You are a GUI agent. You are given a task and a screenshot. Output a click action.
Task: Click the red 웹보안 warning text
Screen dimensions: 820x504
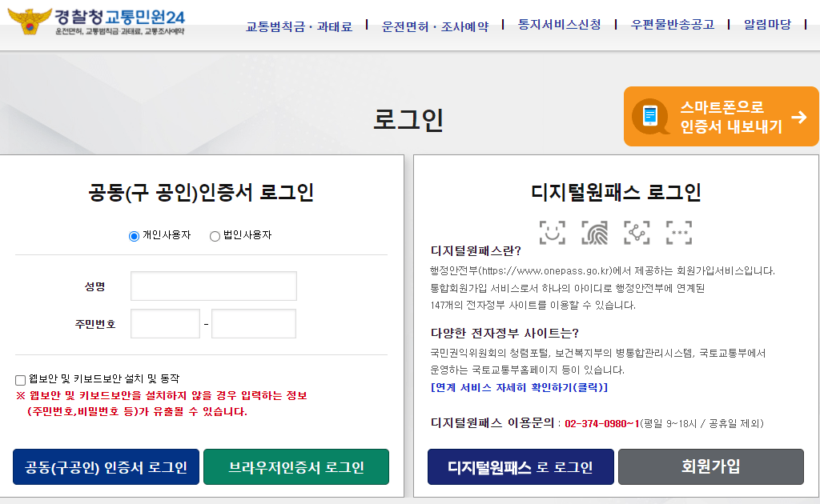click(x=162, y=403)
